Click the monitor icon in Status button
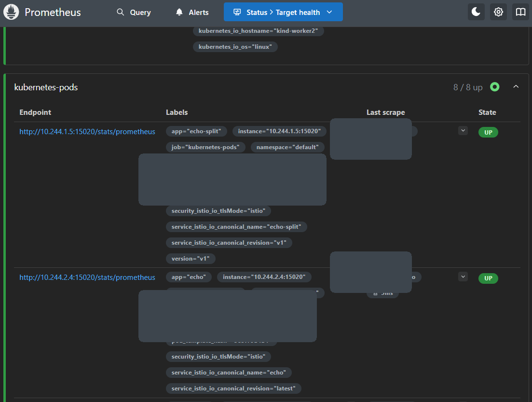Image resolution: width=532 pixels, height=402 pixels. [x=237, y=12]
